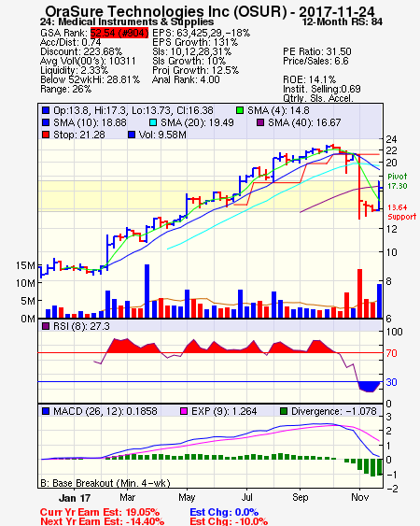Click the red 13.64 Support label
The width and height of the screenshot is (420, 526).
402,212
